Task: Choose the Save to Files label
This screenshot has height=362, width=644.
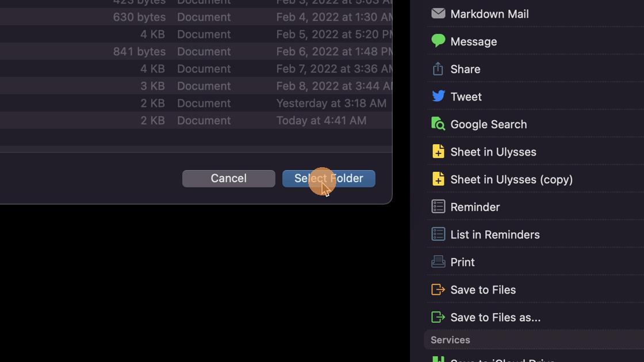Action: pos(483,290)
